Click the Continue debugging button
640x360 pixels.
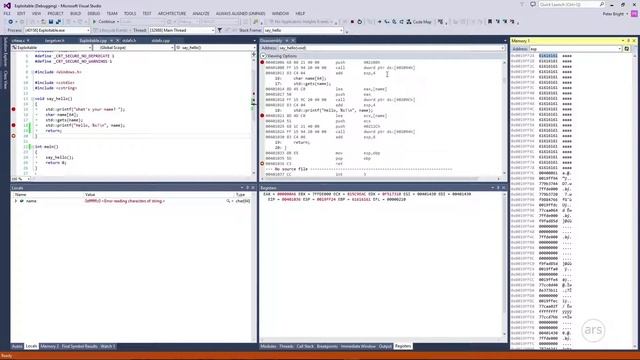coord(104,22)
